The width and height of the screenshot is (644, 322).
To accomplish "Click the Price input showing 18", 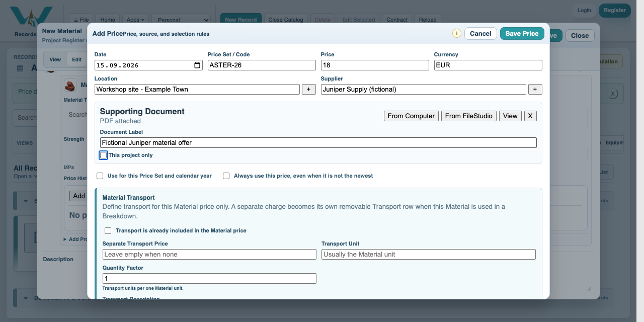I will 375,65.
